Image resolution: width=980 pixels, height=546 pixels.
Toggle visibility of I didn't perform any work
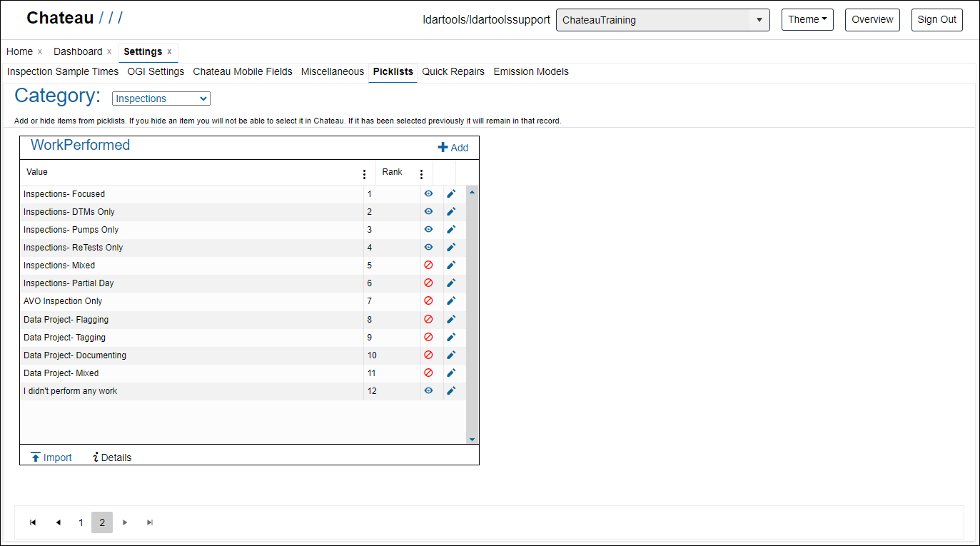pyautogui.click(x=428, y=390)
